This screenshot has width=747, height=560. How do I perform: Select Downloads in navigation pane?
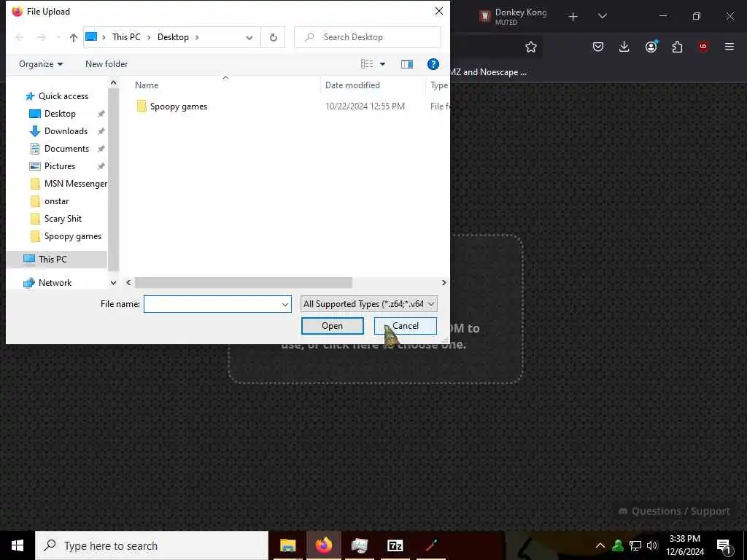coord(66,131)
